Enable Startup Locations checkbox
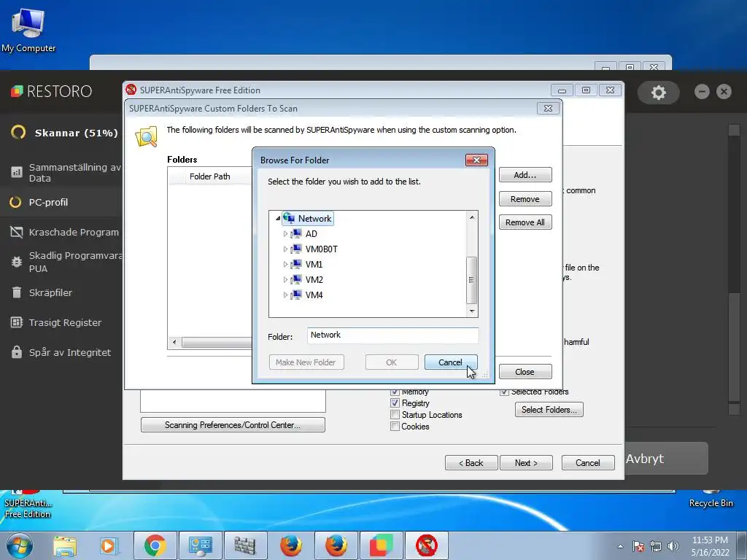 tap(395, 415)
